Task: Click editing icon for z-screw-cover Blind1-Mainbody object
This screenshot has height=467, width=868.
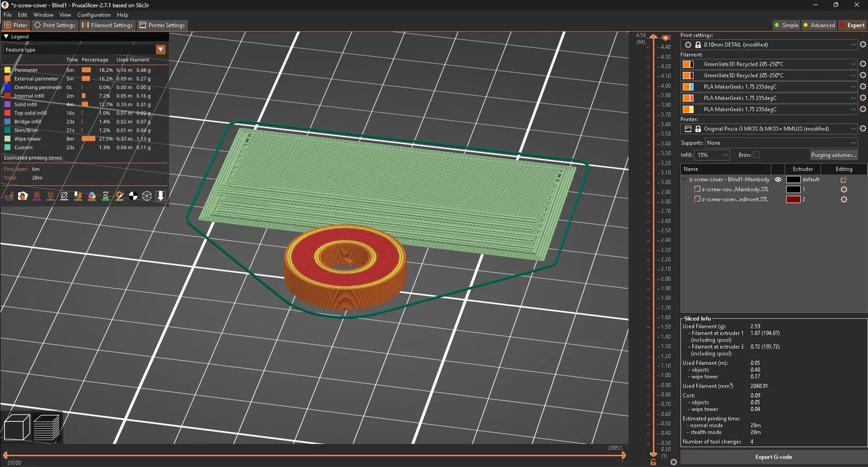Action: (x=844, y=180)
